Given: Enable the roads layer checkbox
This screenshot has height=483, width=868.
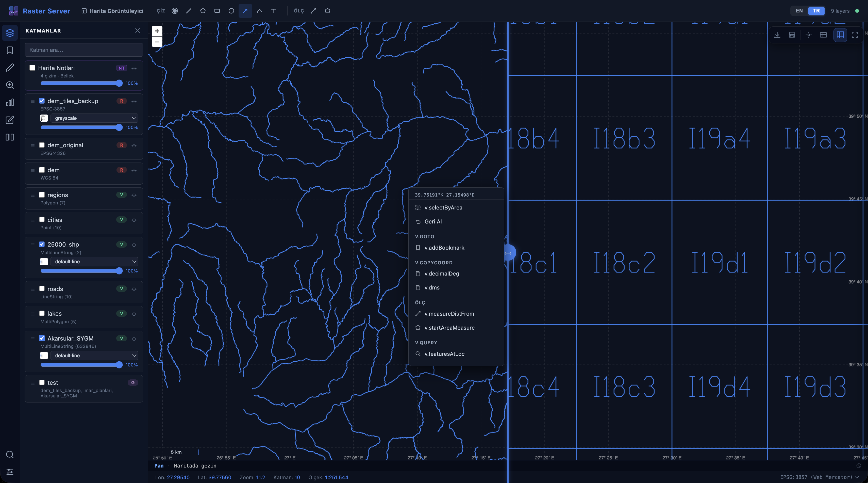Looking at the screenshot, I should [x=42, y=288].
